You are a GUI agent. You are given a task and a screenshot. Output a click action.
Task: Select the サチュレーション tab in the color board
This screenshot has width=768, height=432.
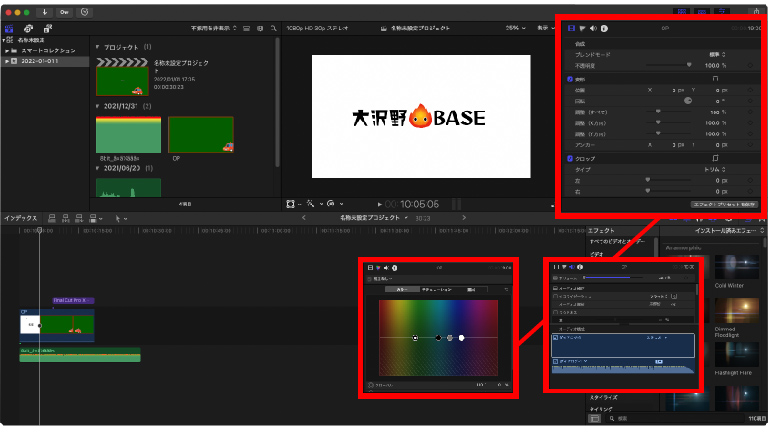click(436, 289)
